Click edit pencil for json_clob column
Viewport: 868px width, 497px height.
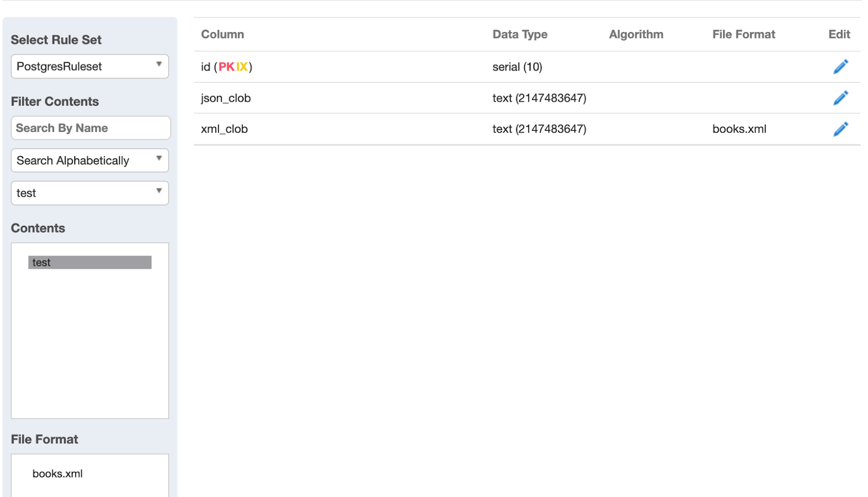(840, 98)
